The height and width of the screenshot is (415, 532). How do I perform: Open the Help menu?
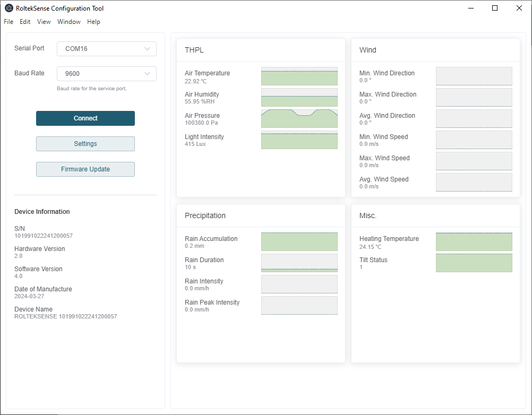(x=93, y=22)
